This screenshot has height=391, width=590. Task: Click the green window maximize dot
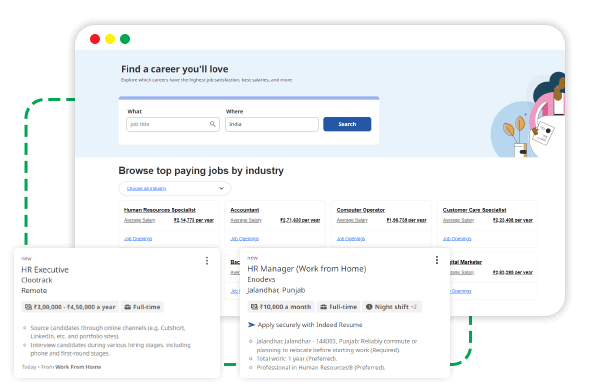pos(125,39)
